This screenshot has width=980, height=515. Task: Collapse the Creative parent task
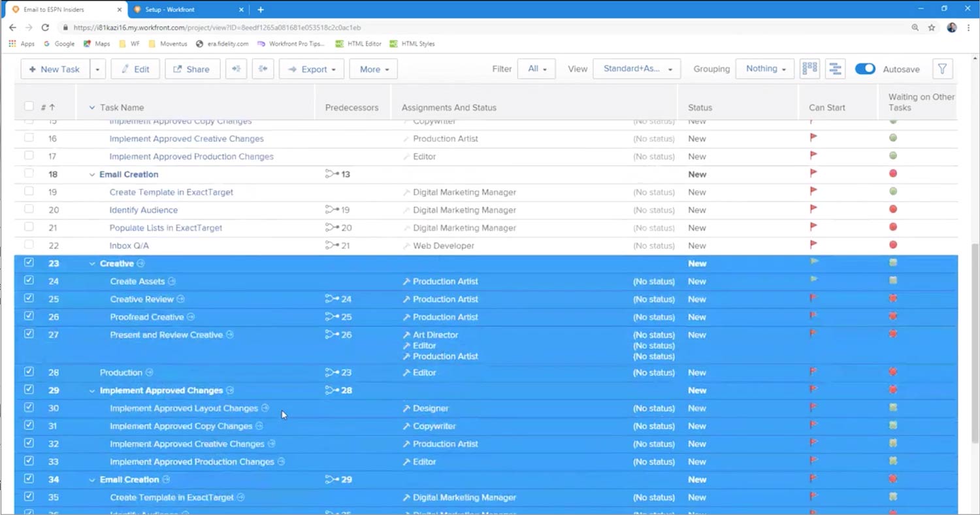click(x=92, y=264)
